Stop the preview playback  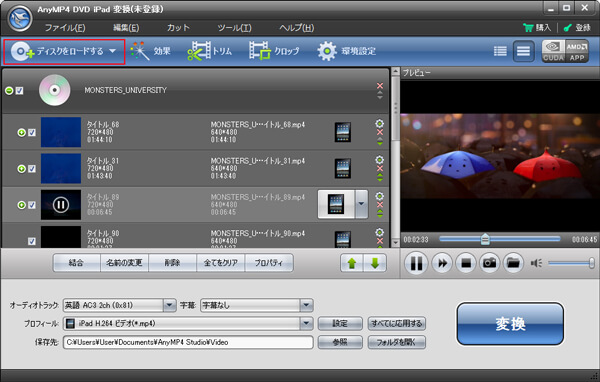click(466, 263)
